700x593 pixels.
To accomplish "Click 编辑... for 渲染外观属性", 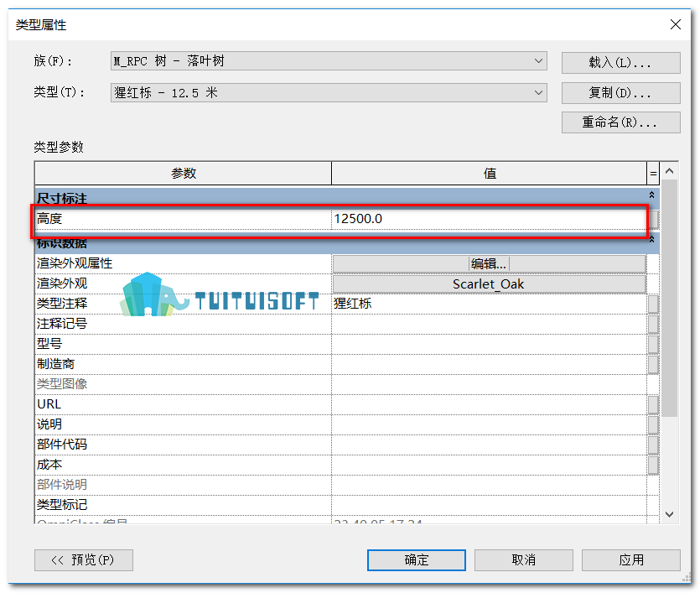I will coord(489,264).
